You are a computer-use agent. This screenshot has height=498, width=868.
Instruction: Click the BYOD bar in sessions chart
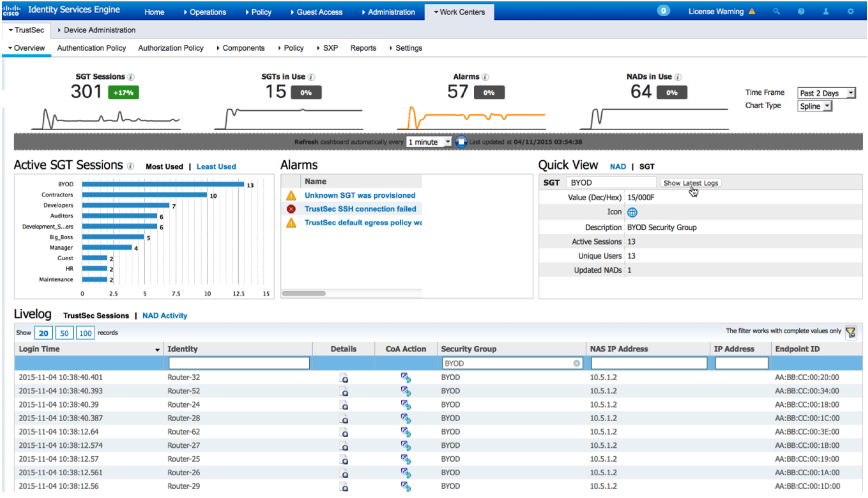163,184
